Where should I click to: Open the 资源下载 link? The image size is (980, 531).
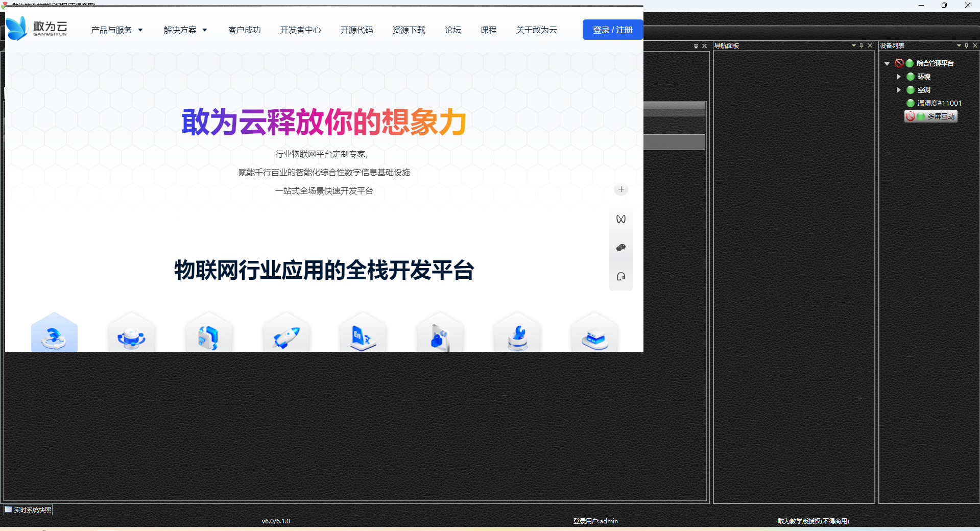[409, 30]
